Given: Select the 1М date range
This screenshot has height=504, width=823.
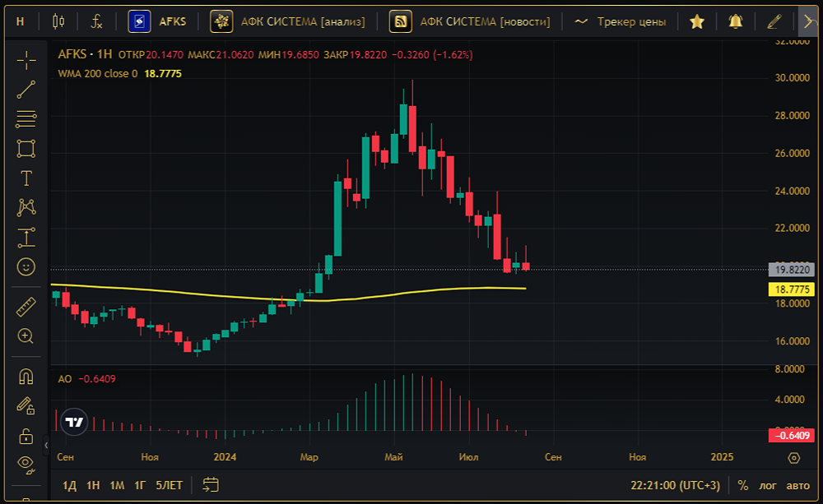Looking at the screenshot, I should (x=117, y=485).
